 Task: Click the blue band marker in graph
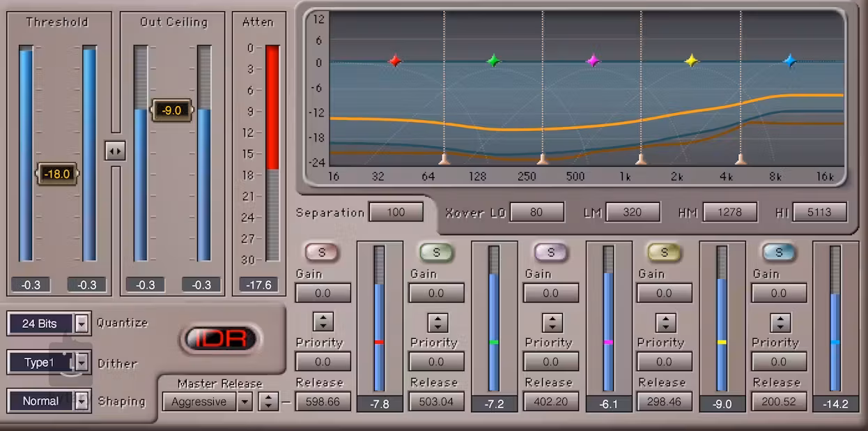pos(789,61)
